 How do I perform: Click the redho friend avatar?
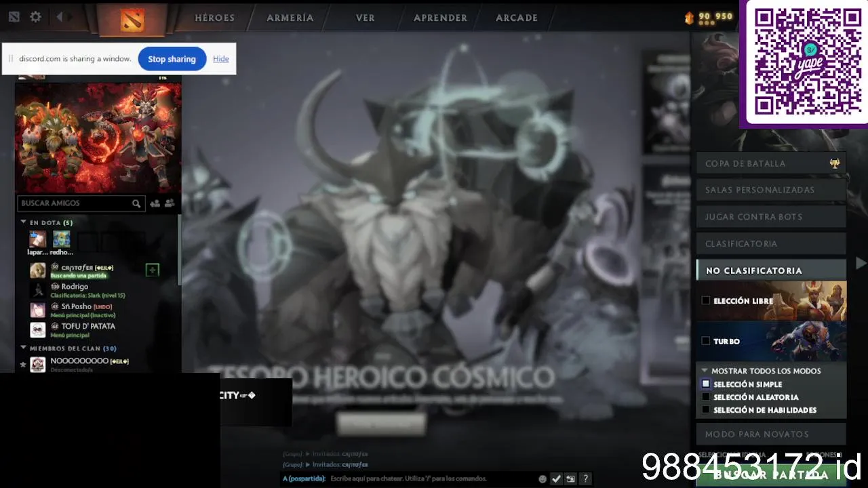click(x=61, y=239)
